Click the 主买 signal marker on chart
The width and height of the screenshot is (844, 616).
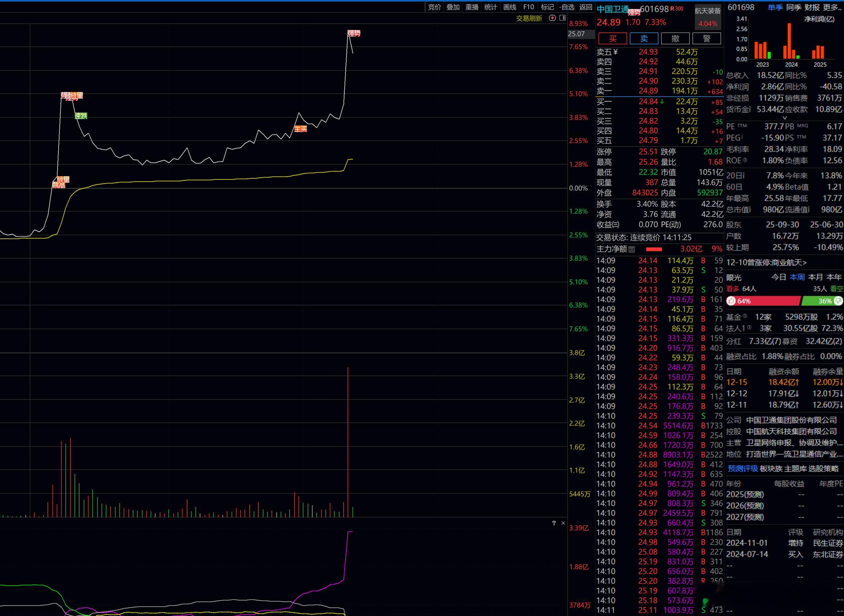pyautogui.click(x=301, y=129)
